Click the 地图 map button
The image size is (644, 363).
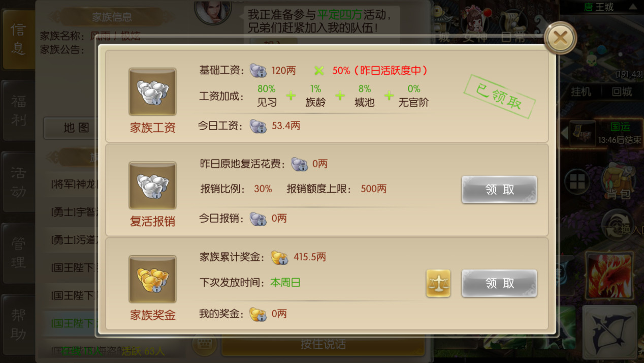click(x=76, y=128)
